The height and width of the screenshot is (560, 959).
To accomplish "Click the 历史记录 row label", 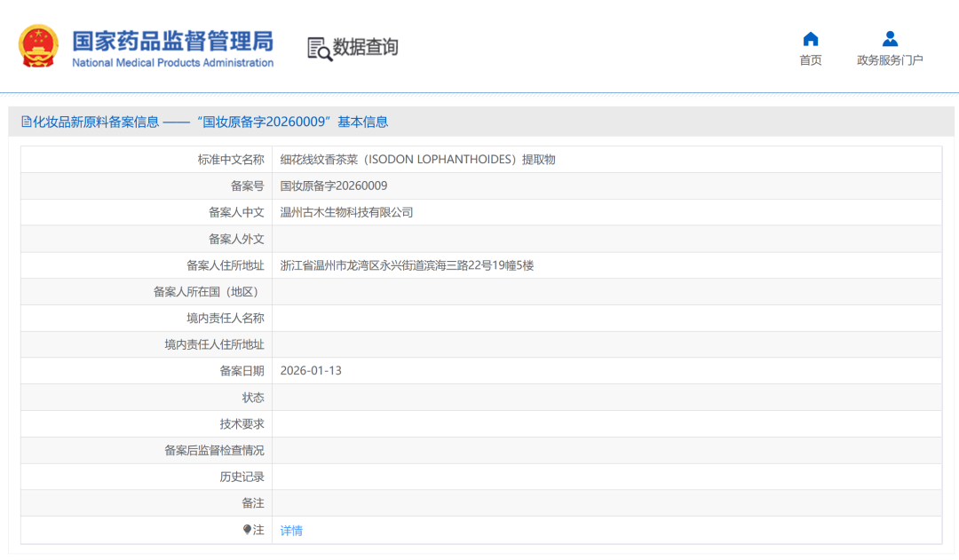I will pyautogui.click(x=242, y=477).
